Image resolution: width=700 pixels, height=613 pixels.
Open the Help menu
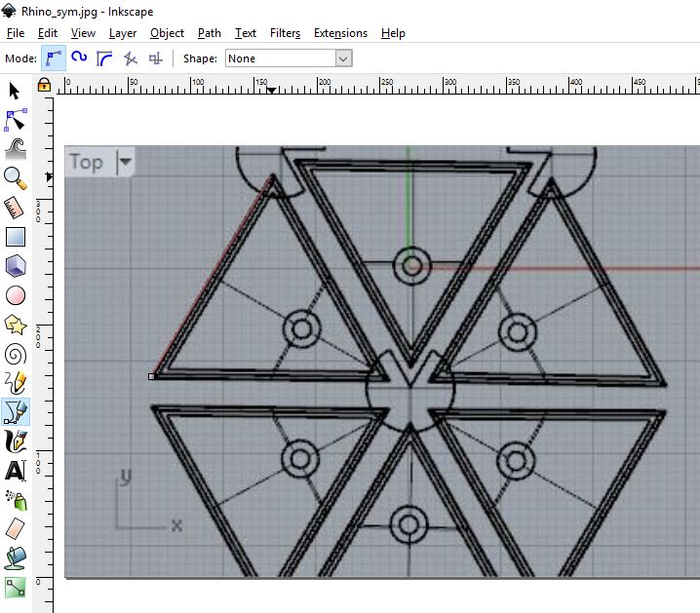(x=393, y=33)
